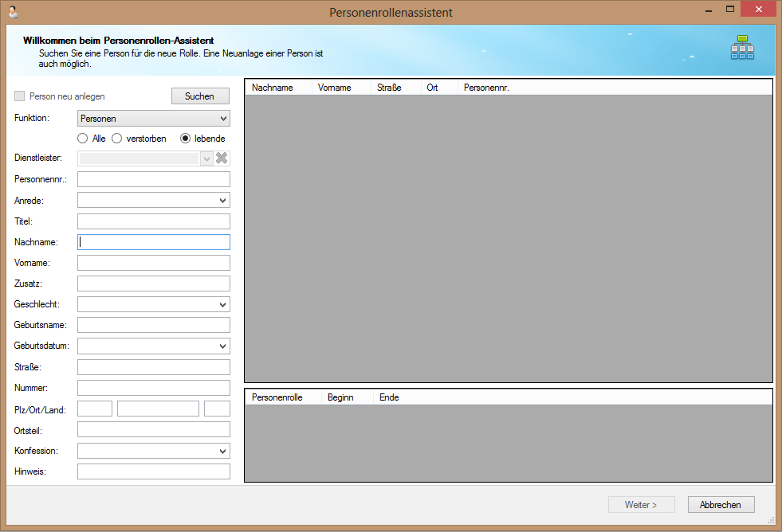Image resolution: width=782 pixels, height=532 pixels.
Task: Click into the Straße input field
Action: [153, 367]
